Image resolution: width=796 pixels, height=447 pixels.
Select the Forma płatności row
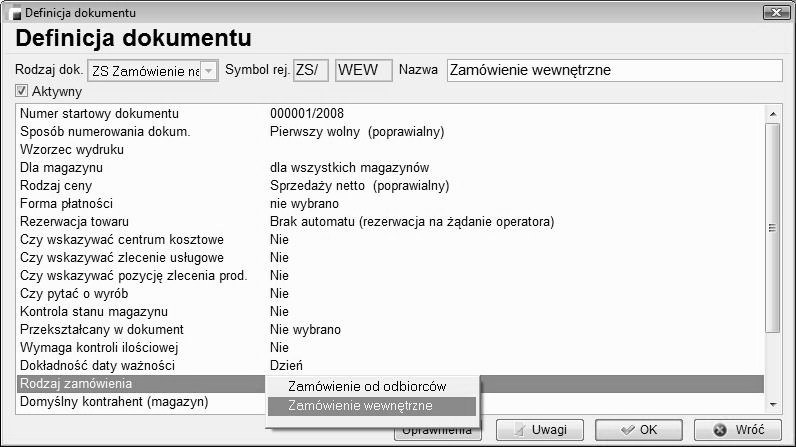390,204
